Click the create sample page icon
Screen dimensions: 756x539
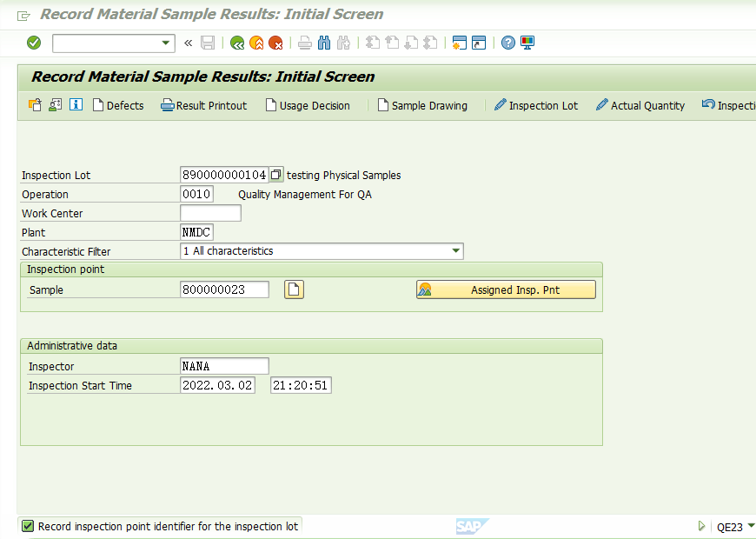294,289
